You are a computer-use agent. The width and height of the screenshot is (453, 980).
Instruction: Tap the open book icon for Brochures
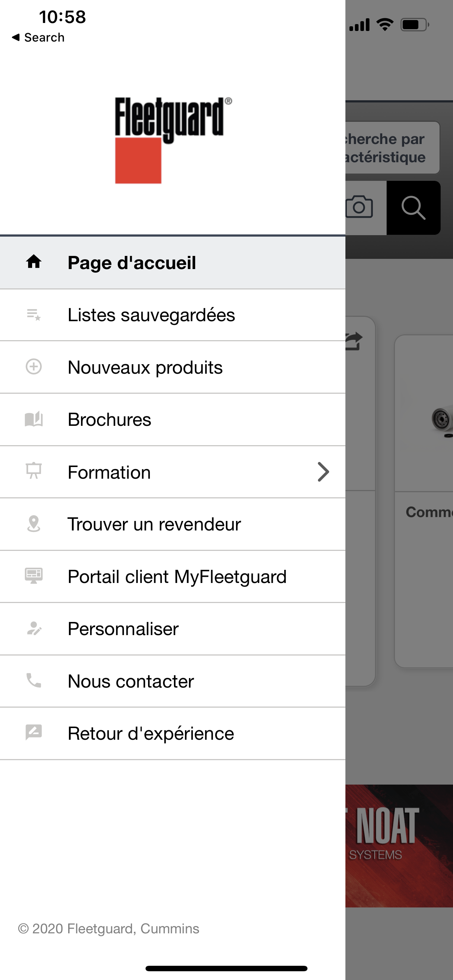coord(34,419)
